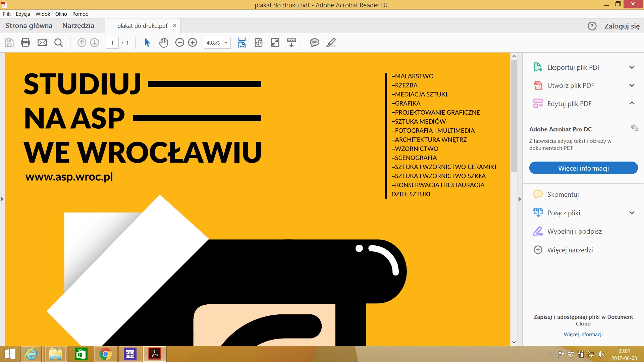Viewport: 644px width, 362px height.
Task: Click the vertical scrollbar thumb
Action: (x=514, y=116)
